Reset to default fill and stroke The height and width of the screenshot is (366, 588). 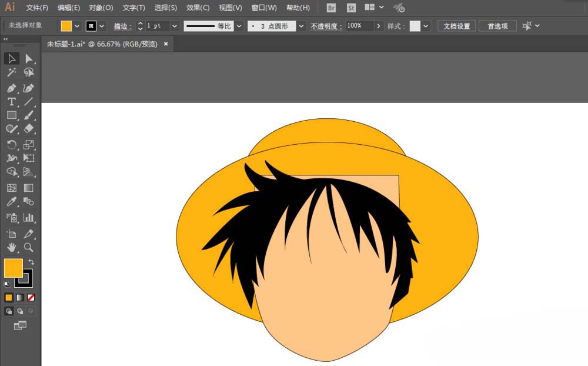tap(6, 284)
